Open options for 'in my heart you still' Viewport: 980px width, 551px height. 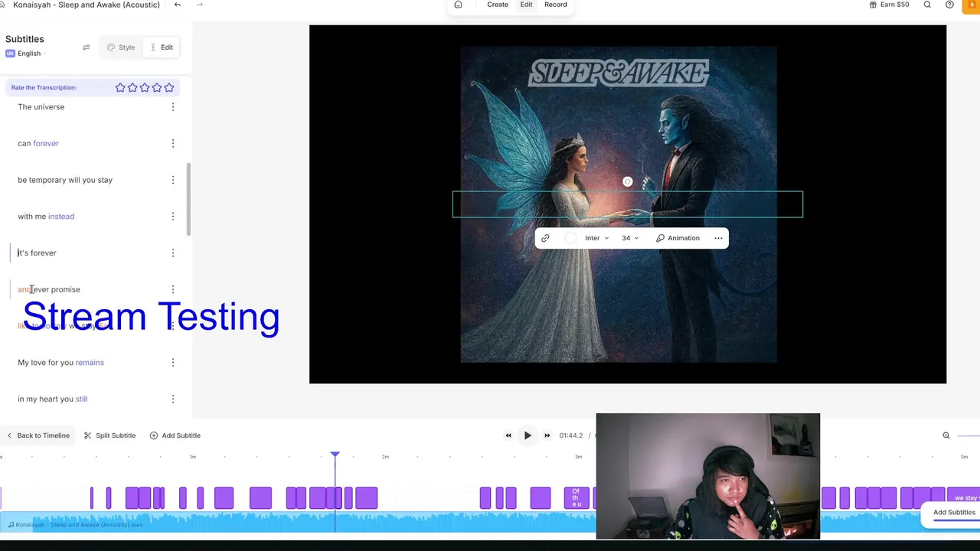point(173,399)
